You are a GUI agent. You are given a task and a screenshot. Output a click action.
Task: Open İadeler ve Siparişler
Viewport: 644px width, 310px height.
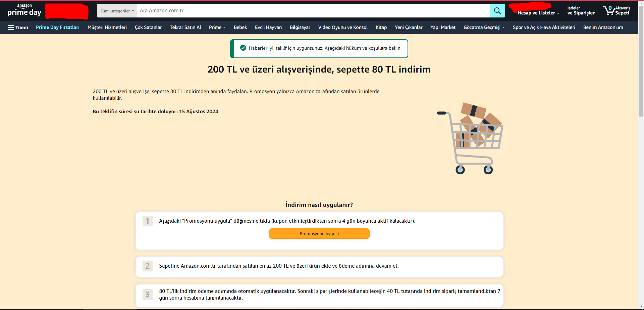581,11
